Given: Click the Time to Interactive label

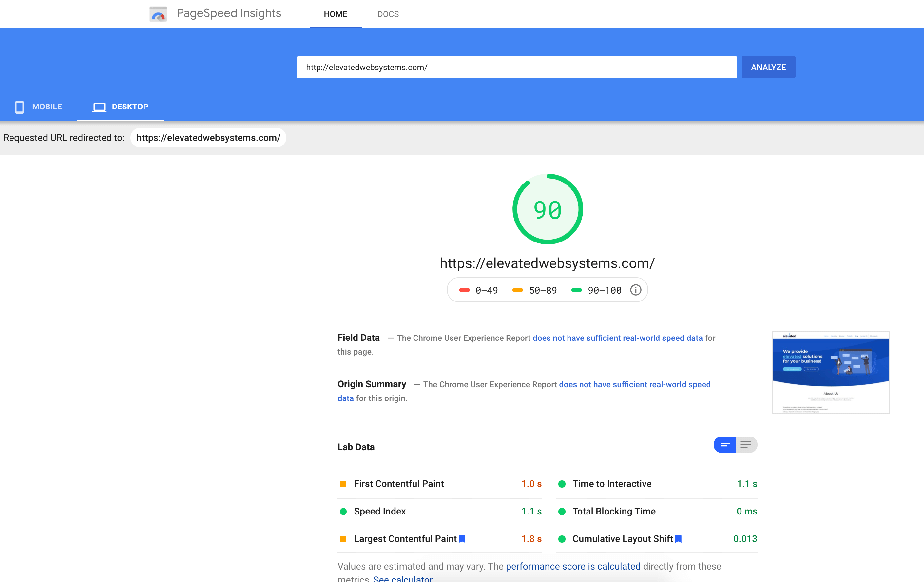Looking at the screenshot, I should tap(612, 484).
